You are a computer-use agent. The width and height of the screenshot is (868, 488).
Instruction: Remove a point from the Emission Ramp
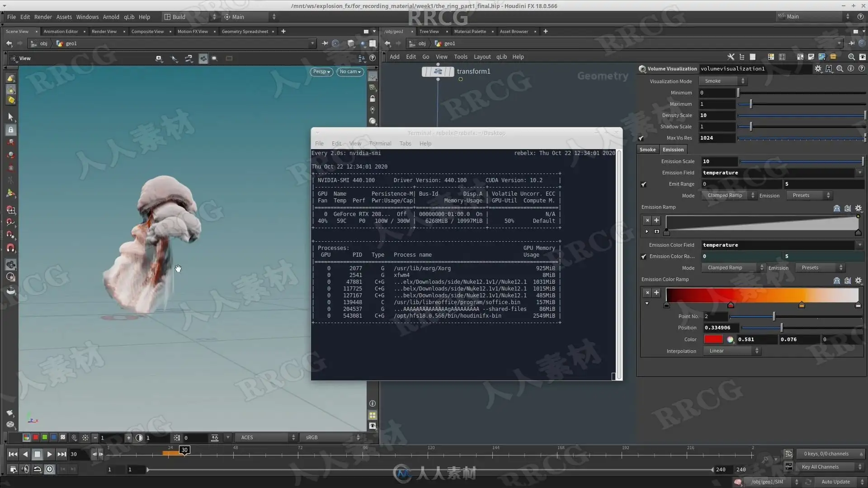pos(647,220)
